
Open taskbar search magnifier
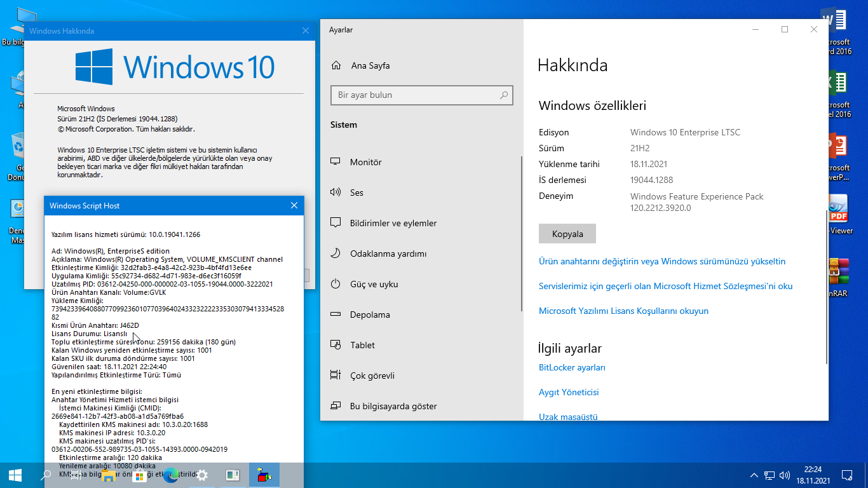[x=46, y=475]
